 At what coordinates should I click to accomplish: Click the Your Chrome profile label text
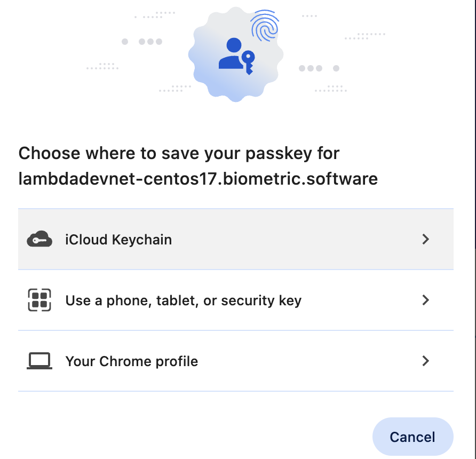[132, 361]
